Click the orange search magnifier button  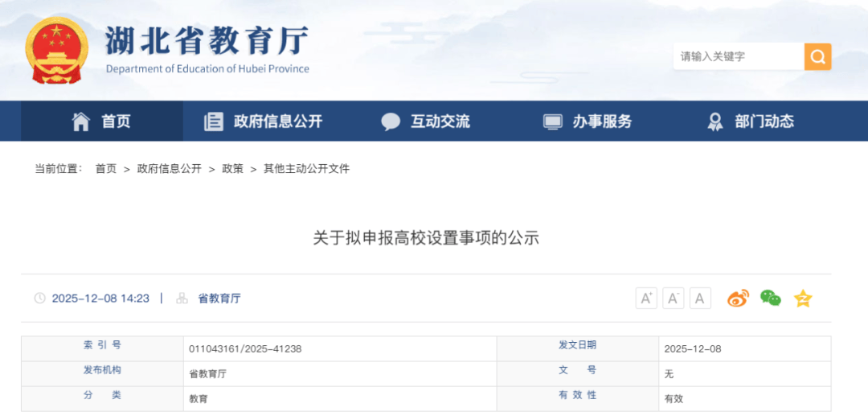tap(817, 56)
